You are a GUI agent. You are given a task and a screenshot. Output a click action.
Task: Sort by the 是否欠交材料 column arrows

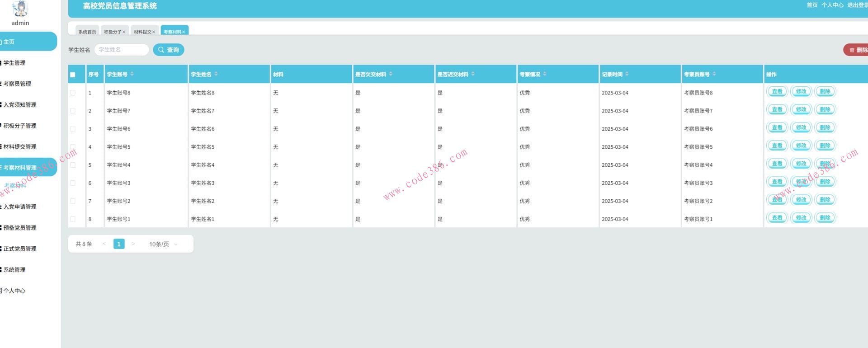[391, 74]
